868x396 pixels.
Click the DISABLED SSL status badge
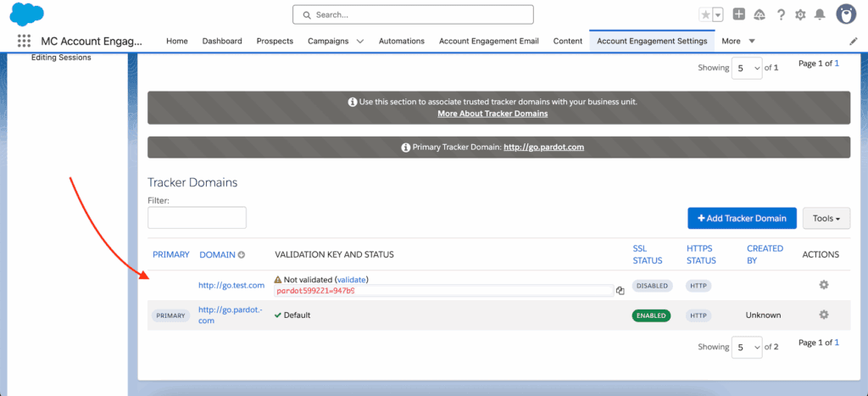click(x=652, y=286)
